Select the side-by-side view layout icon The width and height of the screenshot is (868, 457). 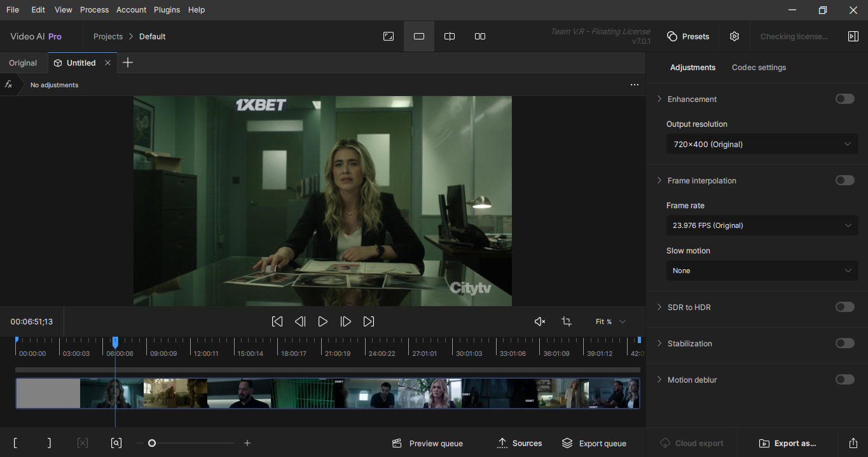(x=480, y=36)
